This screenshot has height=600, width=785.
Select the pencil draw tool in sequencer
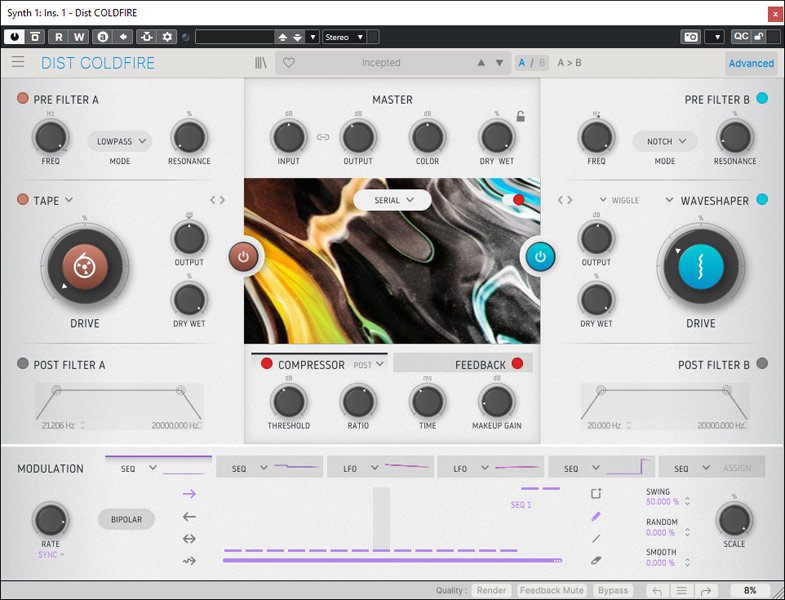(596, 516)
